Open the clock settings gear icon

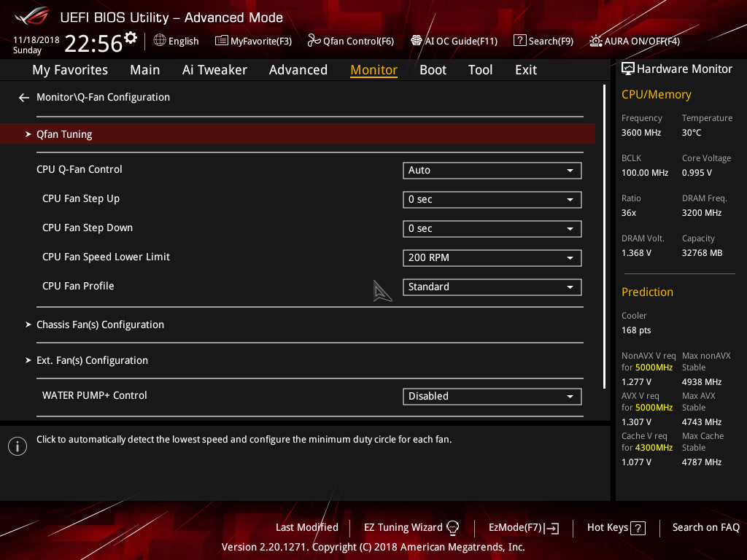(x=131, y=38)
